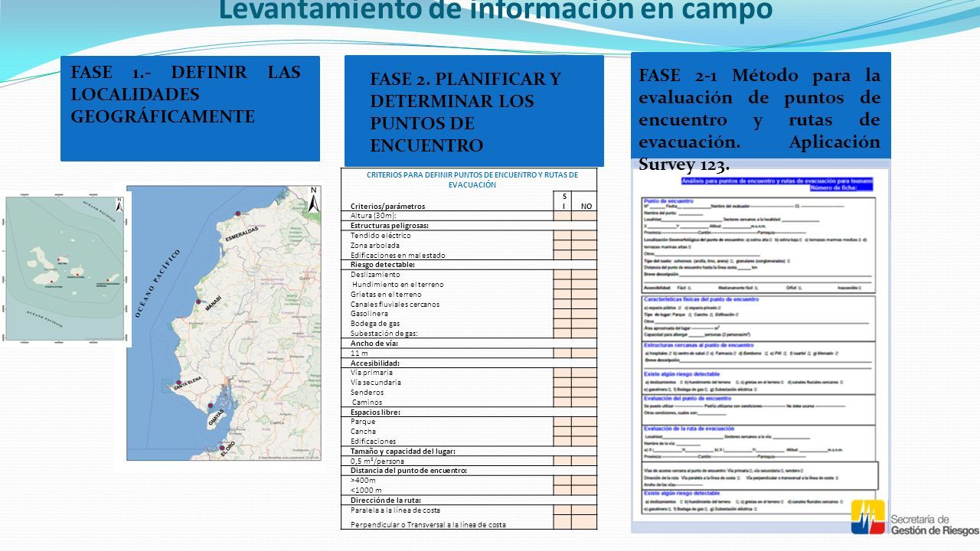Click the SI cell for Altura (30m)
The width and height of the screenshot is (980, 551).
pos(562,216)
